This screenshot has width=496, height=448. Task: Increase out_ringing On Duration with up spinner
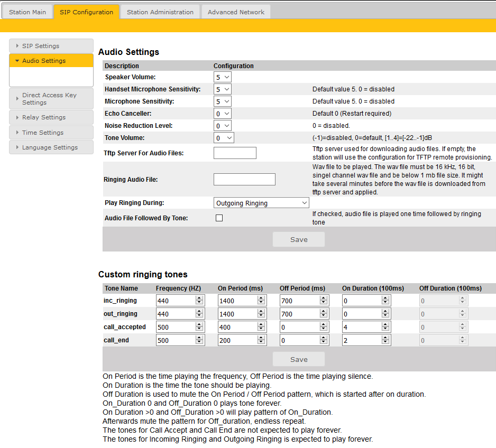[x=385, y=311]
